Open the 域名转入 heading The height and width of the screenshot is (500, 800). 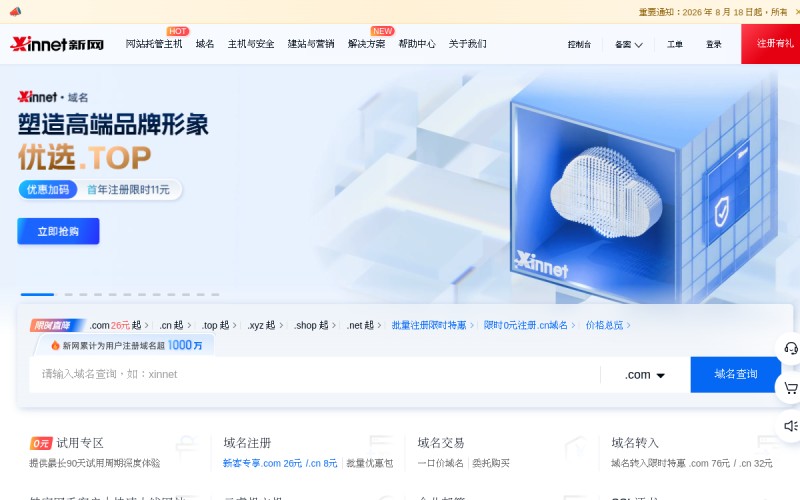point(635,443)
